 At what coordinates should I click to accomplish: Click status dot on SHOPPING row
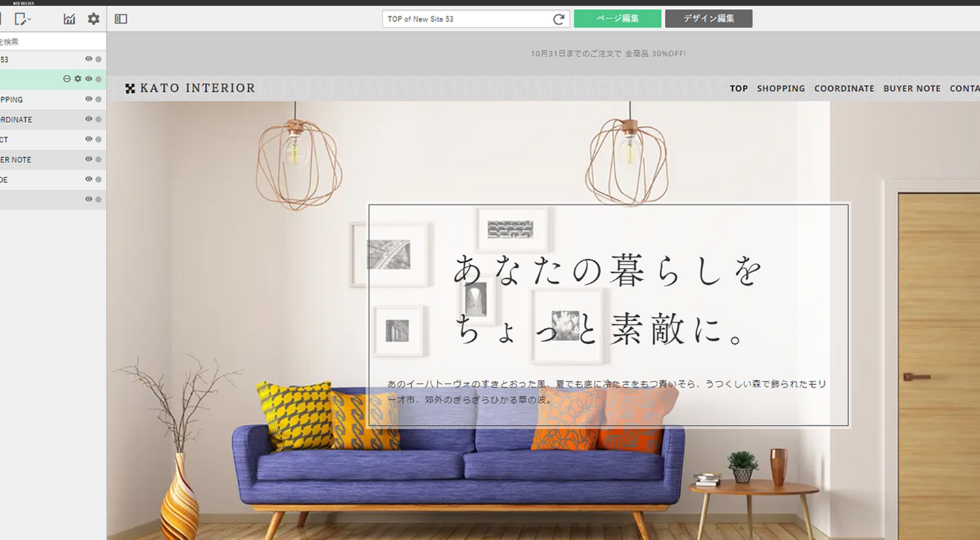coord(99,99)
